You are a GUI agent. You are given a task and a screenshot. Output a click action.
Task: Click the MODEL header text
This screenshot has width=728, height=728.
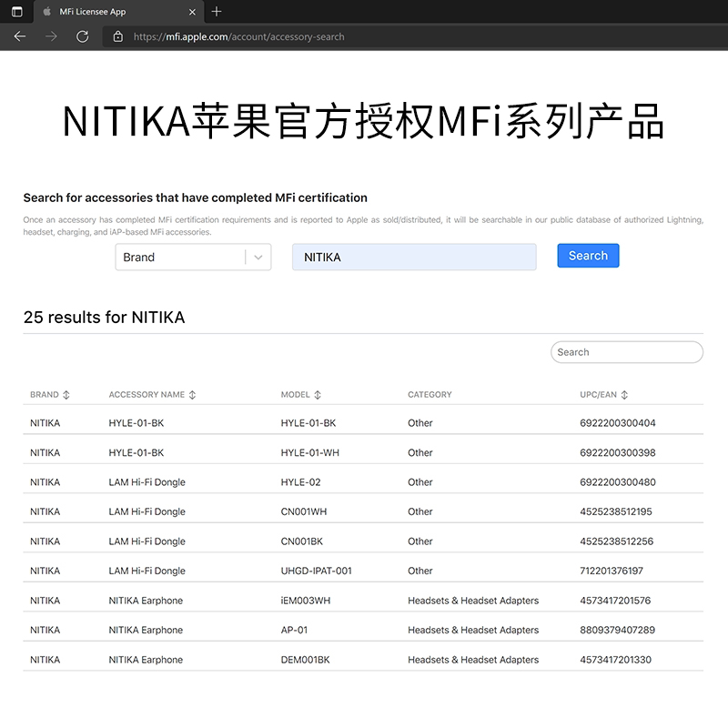tap(295, 395)
